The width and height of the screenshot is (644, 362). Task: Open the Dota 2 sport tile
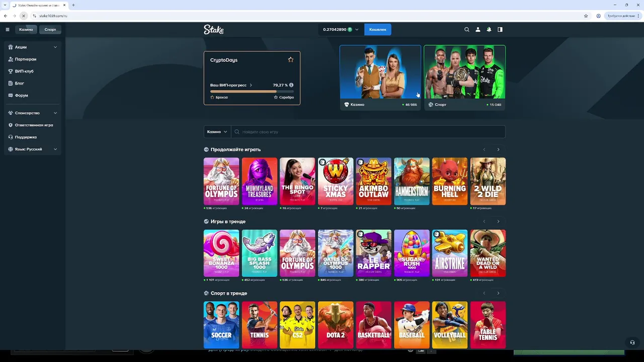coord(336,325)
